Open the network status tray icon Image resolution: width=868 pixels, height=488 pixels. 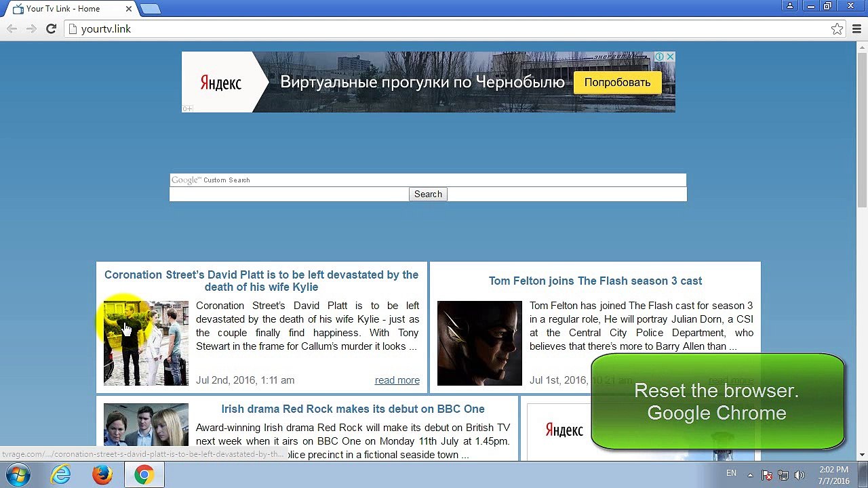(x=783, y=475)
